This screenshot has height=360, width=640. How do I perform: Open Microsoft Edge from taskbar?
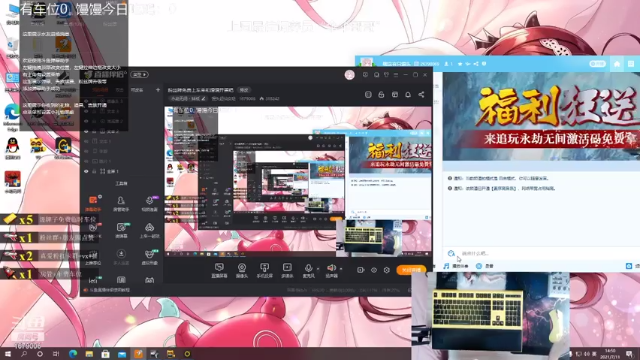(x=73, y=354)
